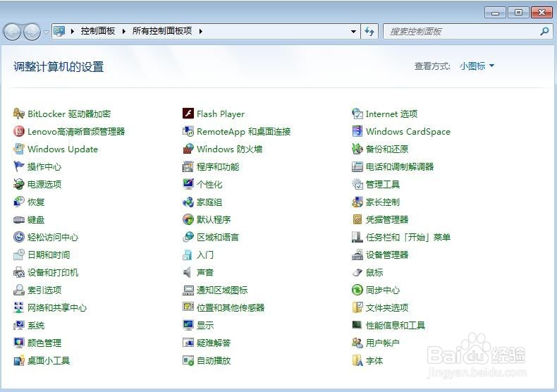Image resolution: width=557 pixels, height=392 pixels.
Task: Open the 显示 monitor icon
Action: (188, 325)
